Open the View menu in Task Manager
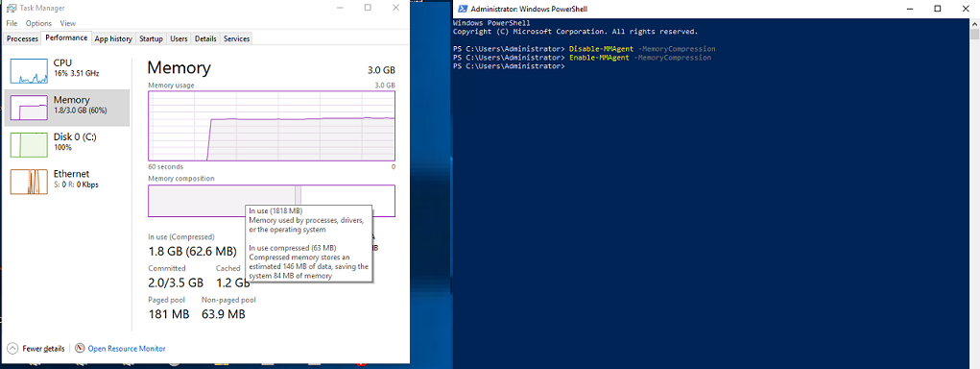The height and width of the screenshot is (369, 980). (x=67, y=23)
